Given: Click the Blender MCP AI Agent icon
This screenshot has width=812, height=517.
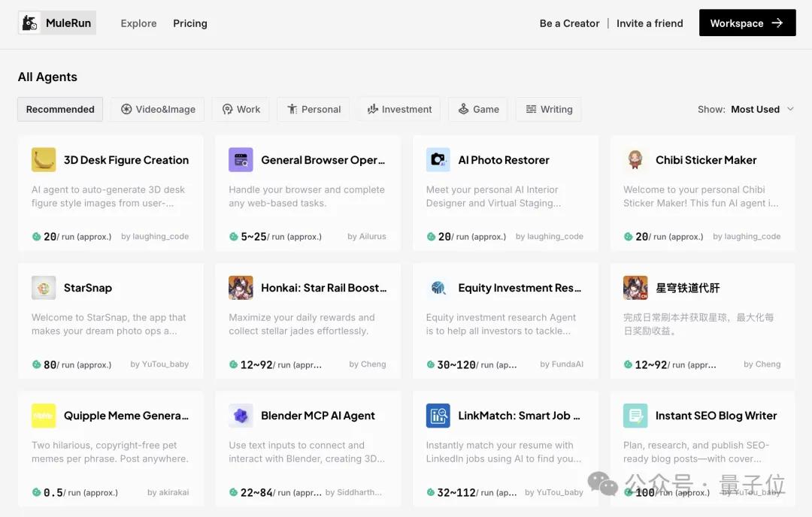Looking at the screenshot, I should point(241,416).
